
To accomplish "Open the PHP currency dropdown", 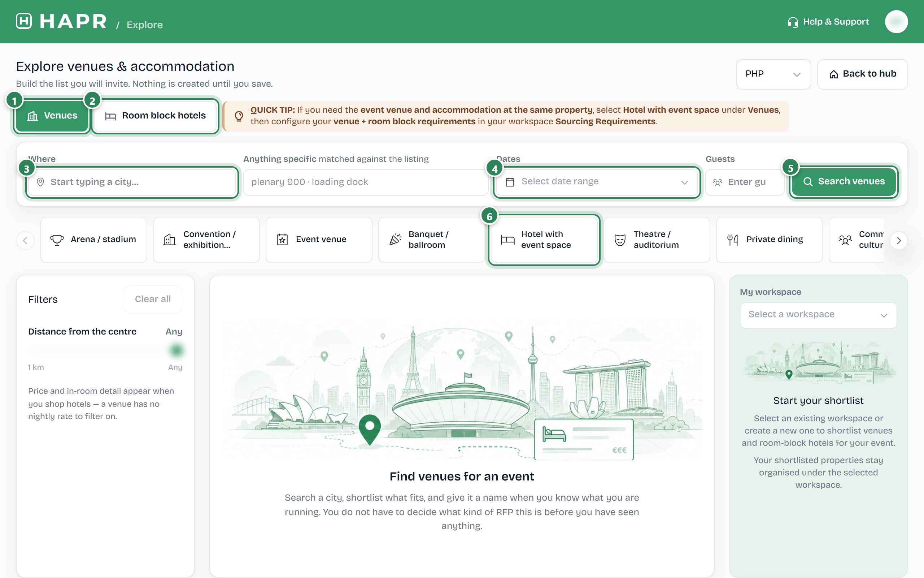I will coord(773,74).
